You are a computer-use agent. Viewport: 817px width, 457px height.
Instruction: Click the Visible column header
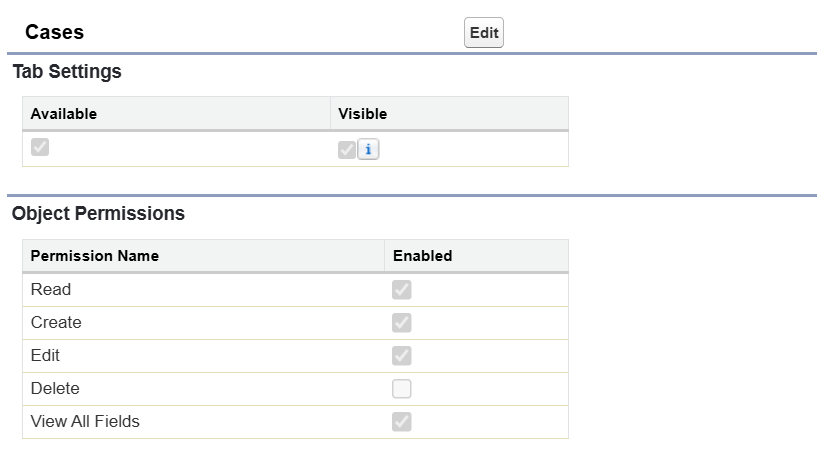362,114
